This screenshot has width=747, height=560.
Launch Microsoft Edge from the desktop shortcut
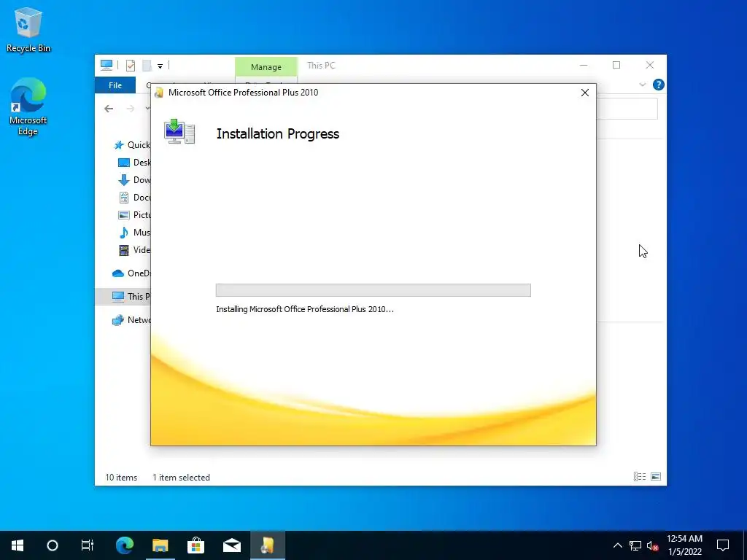[x=28, y=106]
